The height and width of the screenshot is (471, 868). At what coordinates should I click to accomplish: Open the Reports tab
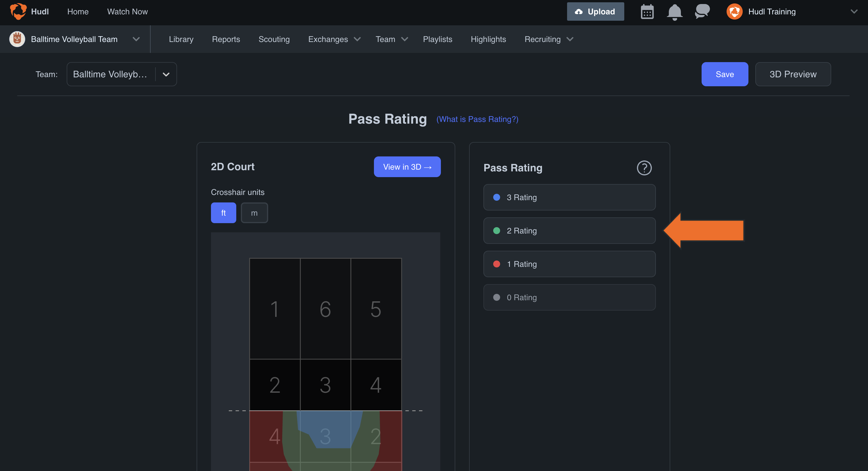[x=226, y=39]
